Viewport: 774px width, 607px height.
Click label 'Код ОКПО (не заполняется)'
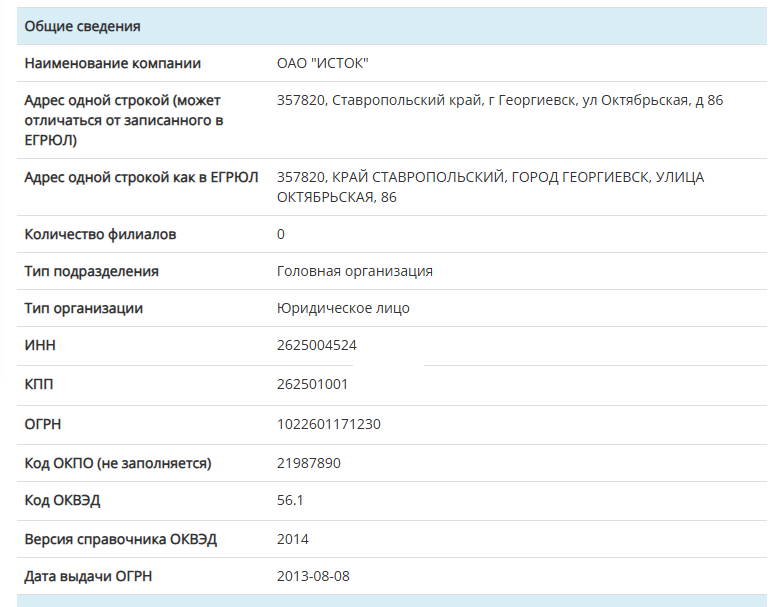[x=118, y=463]
